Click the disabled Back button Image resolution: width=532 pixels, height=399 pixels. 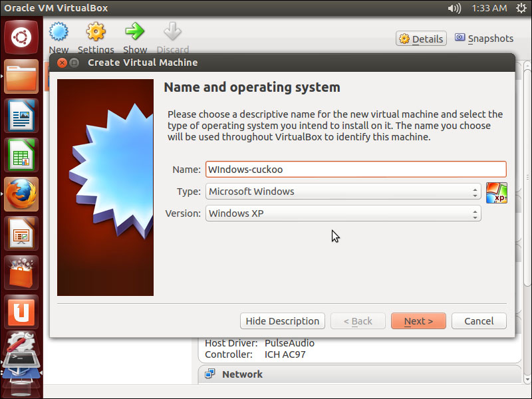pos(358,321)
